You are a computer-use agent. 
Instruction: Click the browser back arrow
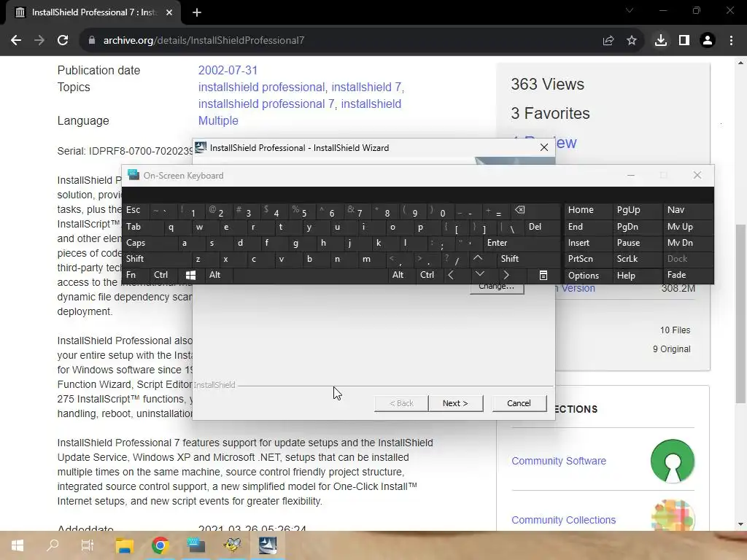click(x=16, y=41)
